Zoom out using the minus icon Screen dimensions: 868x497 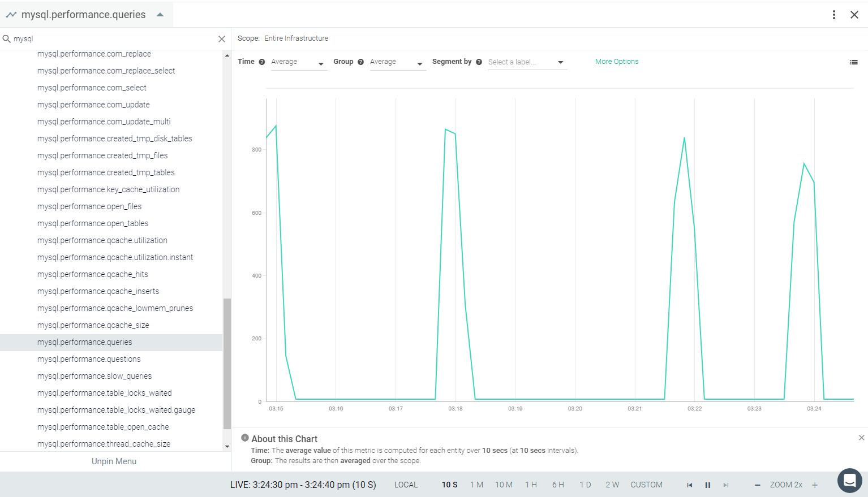click(758, 485)
